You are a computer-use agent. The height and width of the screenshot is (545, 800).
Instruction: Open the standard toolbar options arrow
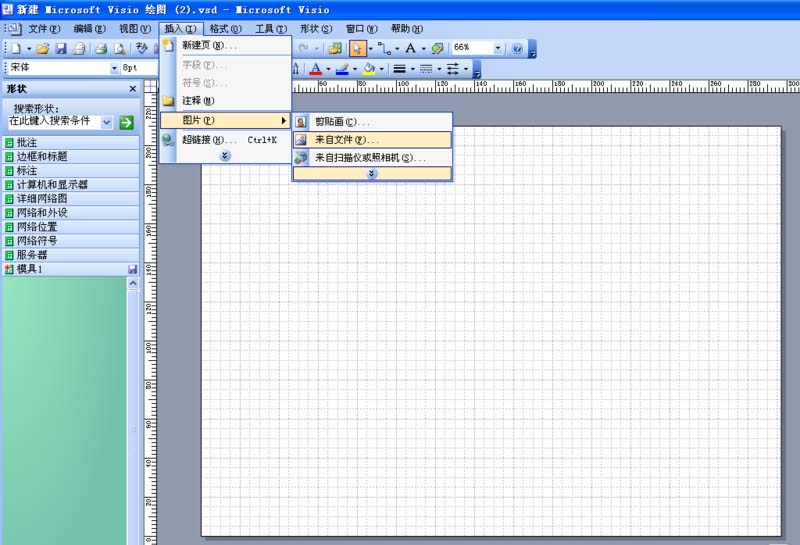click(x=532, y=49)
